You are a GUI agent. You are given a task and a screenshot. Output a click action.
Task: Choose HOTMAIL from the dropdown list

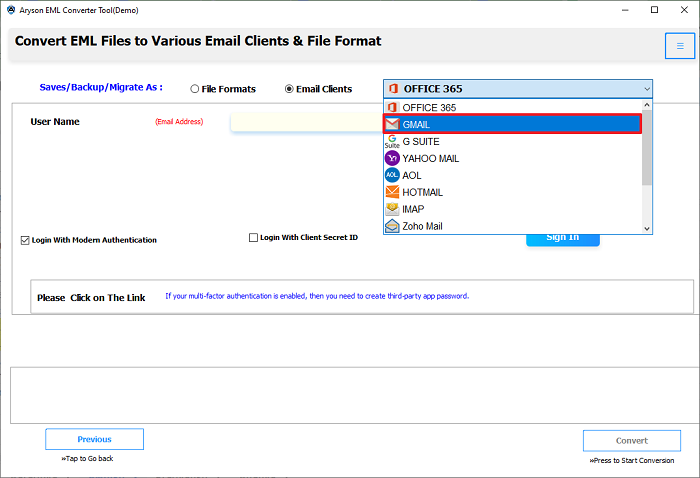click(512, 192)
